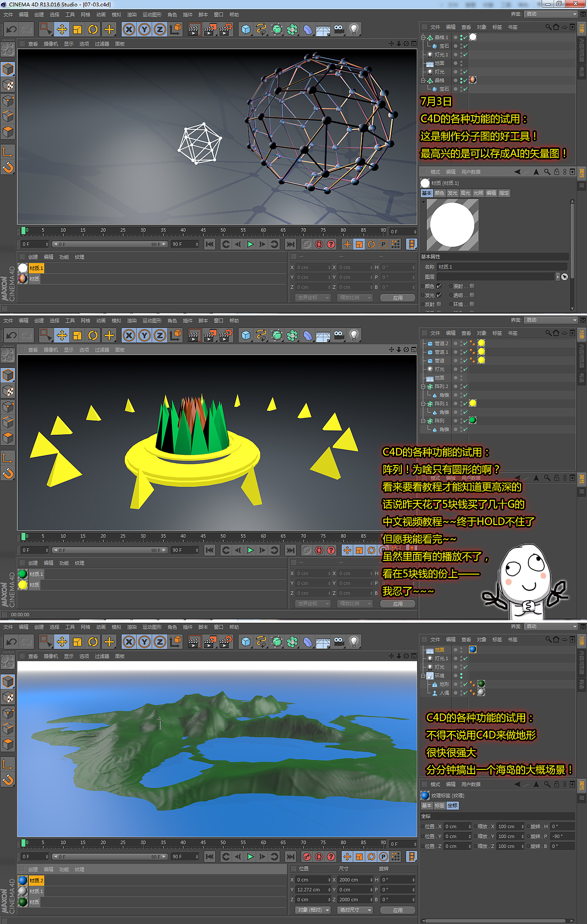Enable the 漫射 channel checkbox
Image resolution: width=587 pixels, height=924 pixels.
click(x=472, y=286)
